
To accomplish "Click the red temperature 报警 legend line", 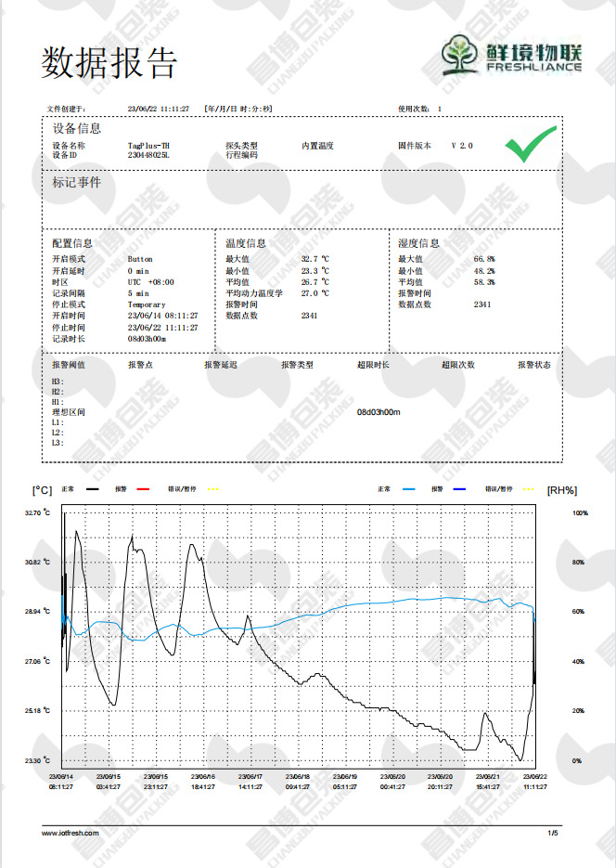I will [143, 489].
